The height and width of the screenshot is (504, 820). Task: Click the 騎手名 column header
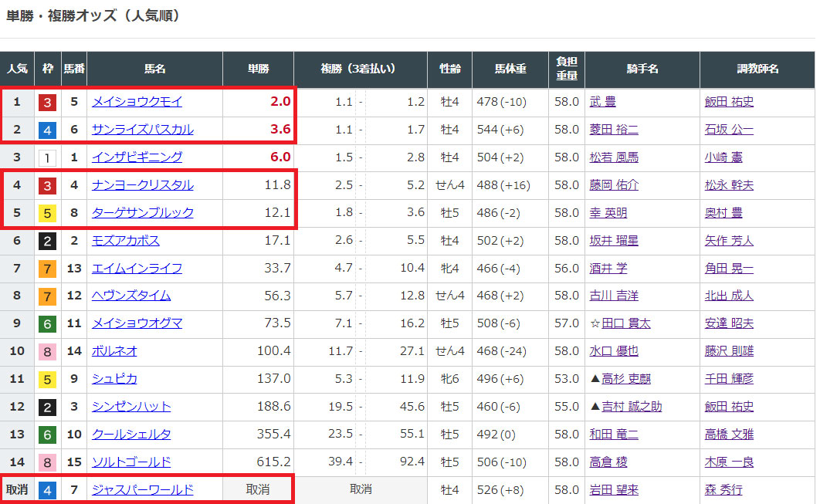tap(642, 69)
